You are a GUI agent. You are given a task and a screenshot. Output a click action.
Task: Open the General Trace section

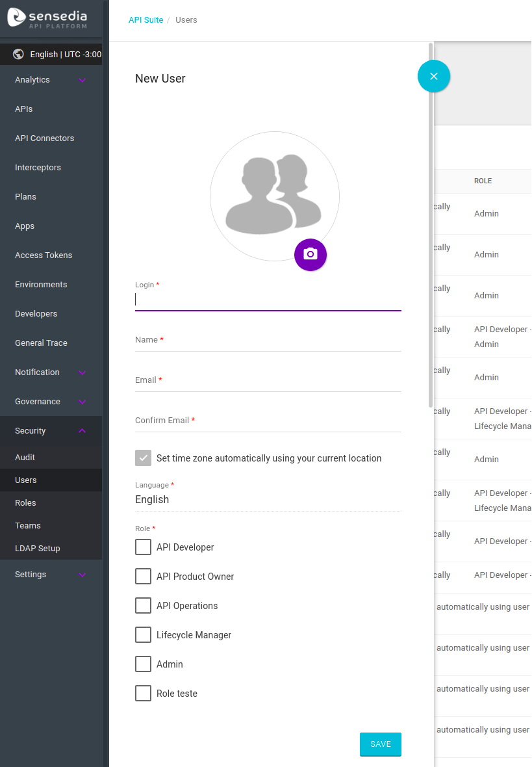[x=40, y=343]
